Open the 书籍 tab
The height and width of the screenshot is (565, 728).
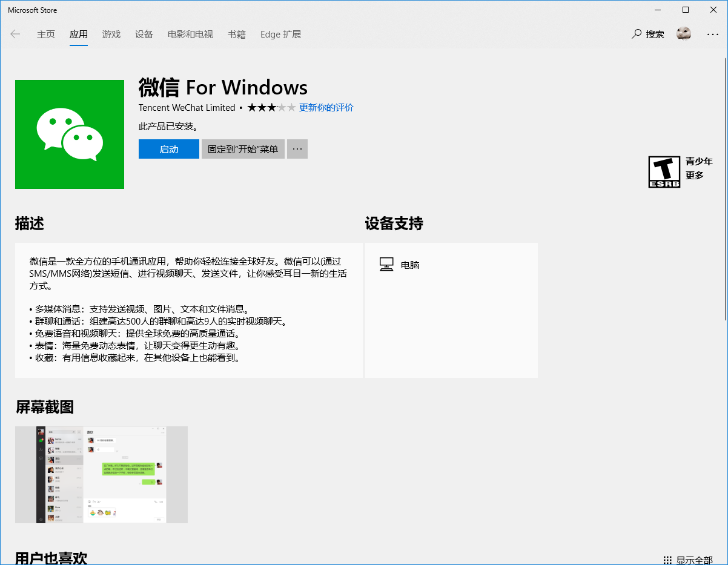(x=237, y=35)
